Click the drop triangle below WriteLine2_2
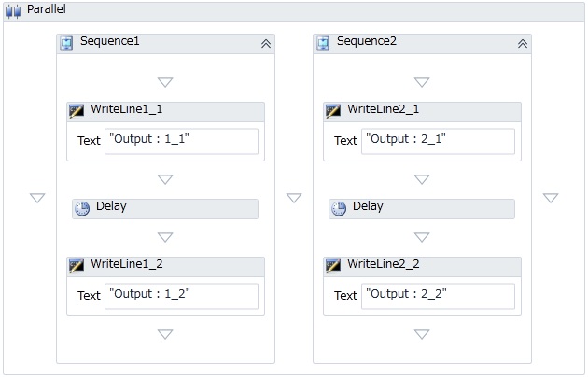588x377 pixels. point(422,334)
